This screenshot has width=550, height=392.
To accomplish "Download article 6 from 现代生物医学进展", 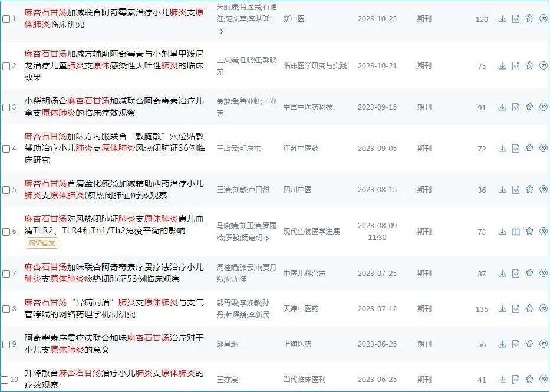I will 502,232.
